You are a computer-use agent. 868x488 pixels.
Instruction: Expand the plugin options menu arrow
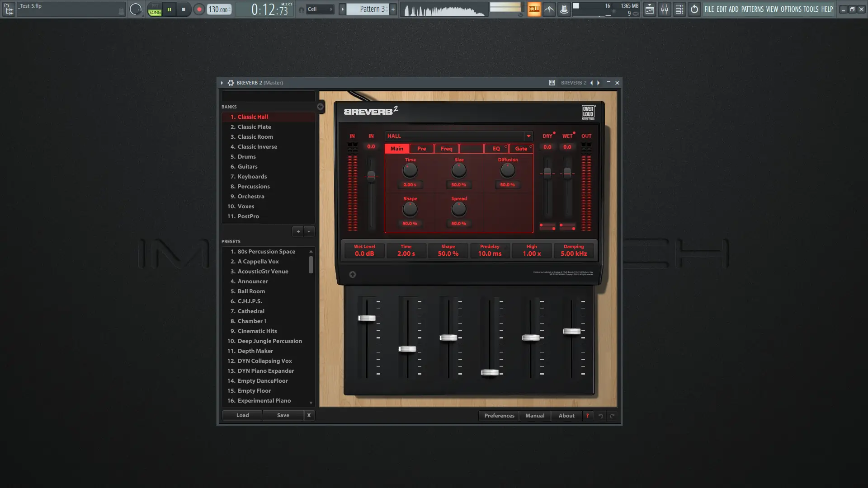[x=222, y=83]
